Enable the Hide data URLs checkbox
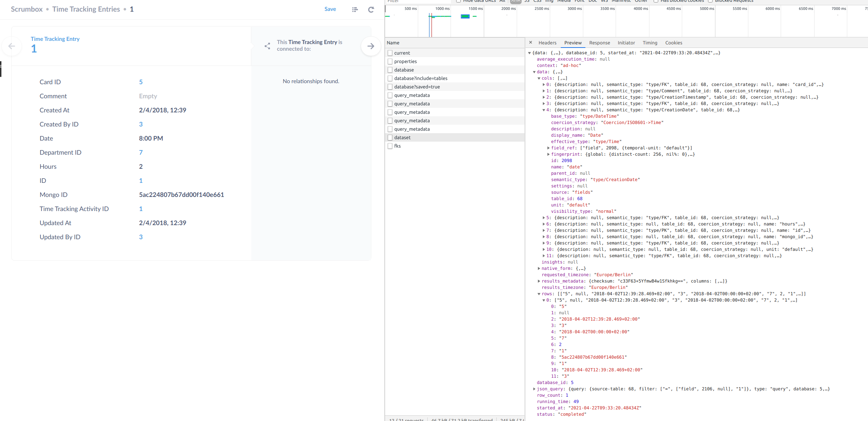 click(458, 1)
